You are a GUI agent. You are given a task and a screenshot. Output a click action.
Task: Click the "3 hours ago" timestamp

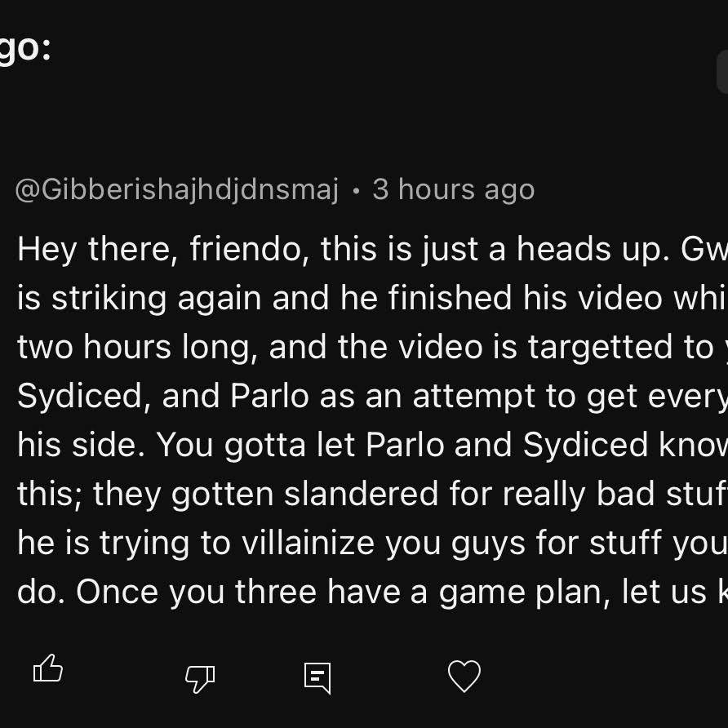click(x=454, y=189)
